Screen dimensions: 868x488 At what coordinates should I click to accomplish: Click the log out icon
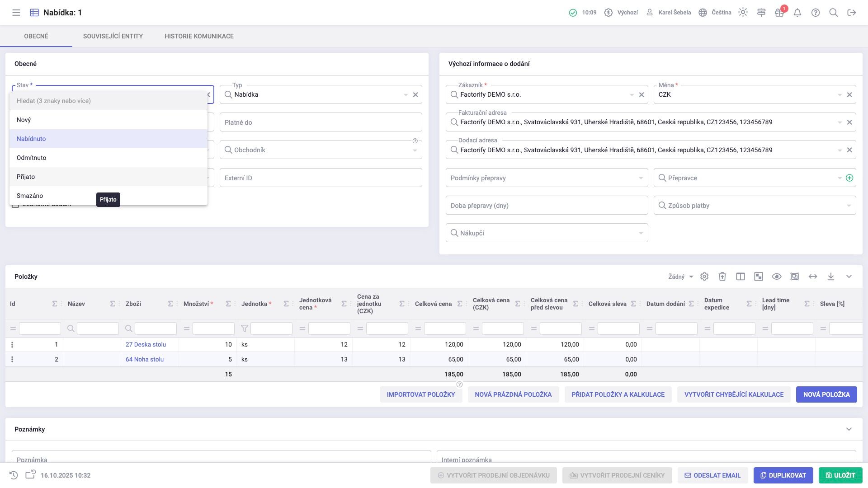tap(852, 13)
